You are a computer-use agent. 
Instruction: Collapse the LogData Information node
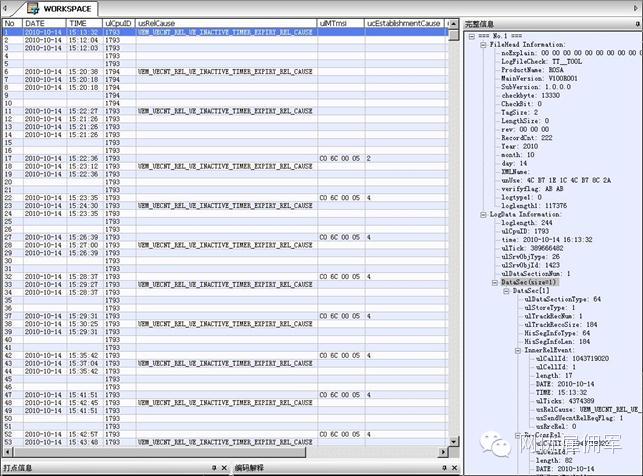click(x=483, y=214)
